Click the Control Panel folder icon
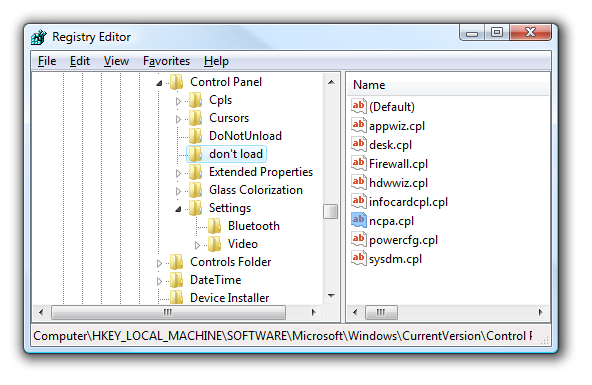 pyautogui.click(x=177, y=82)
